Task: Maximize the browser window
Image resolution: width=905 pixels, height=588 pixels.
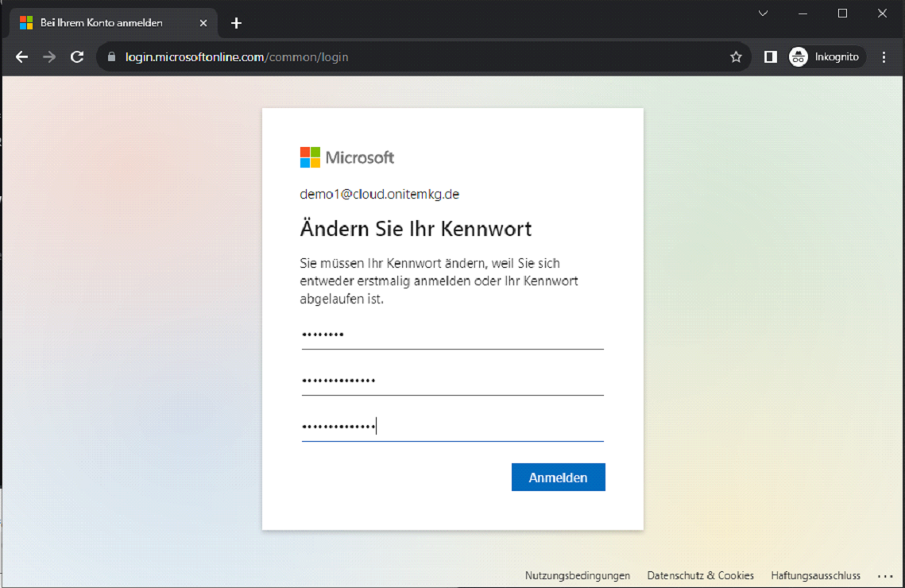Action: click(843, 14)
